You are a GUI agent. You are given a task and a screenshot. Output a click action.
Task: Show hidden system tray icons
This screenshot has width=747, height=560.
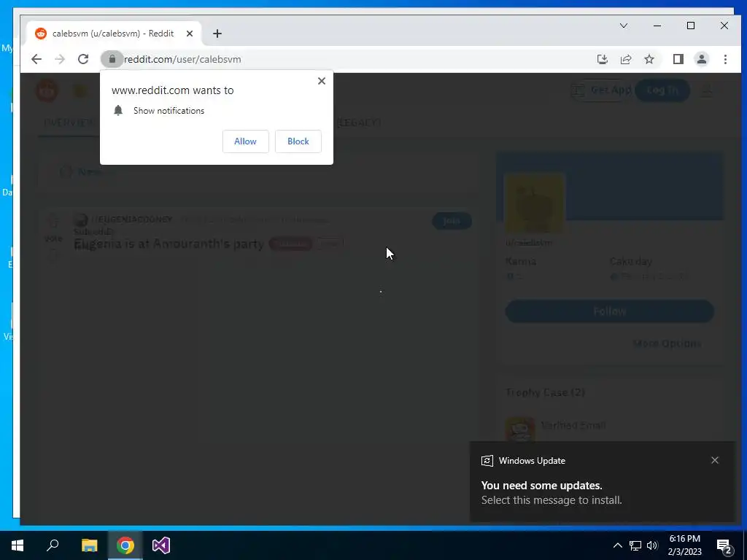pyautogui.click(x=617, y=545)
